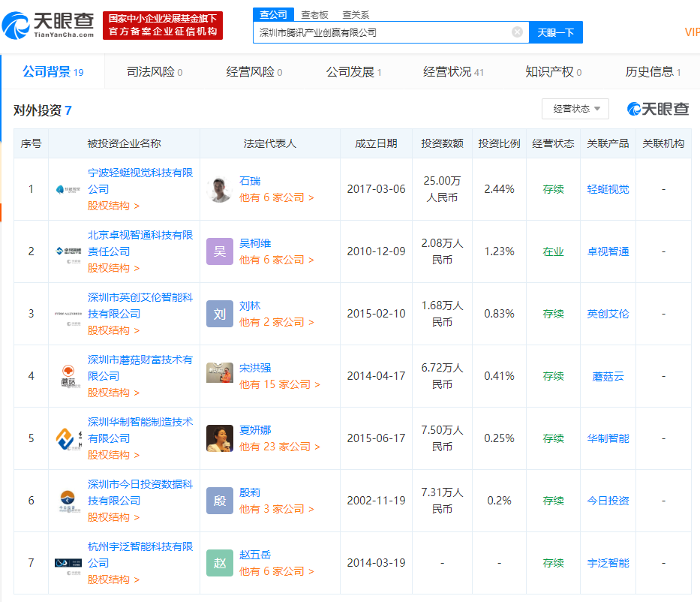This screenshot has height=602, width=700.
Task: Expand 股权结构 for 杭州宇泛智能科技
Action: coord(113,579)
